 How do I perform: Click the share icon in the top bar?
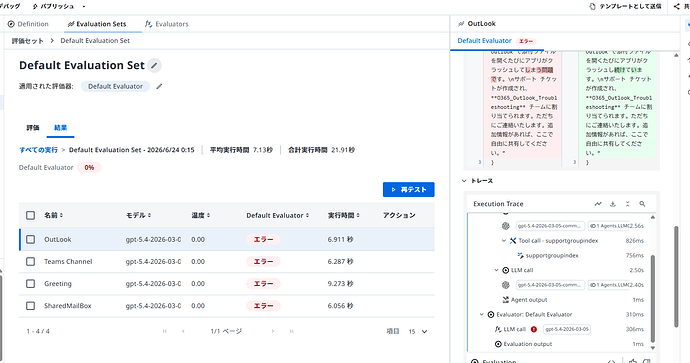pyautogui.click(x=677, y=6)
